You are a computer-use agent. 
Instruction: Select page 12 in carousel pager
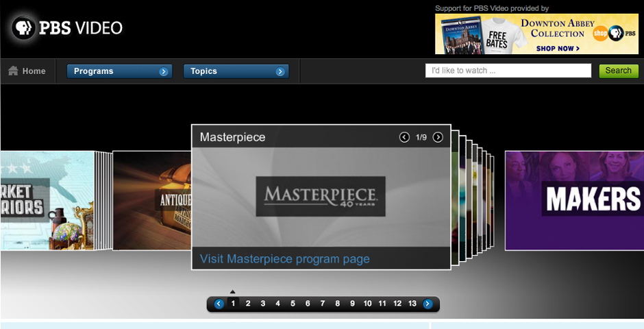397,304
